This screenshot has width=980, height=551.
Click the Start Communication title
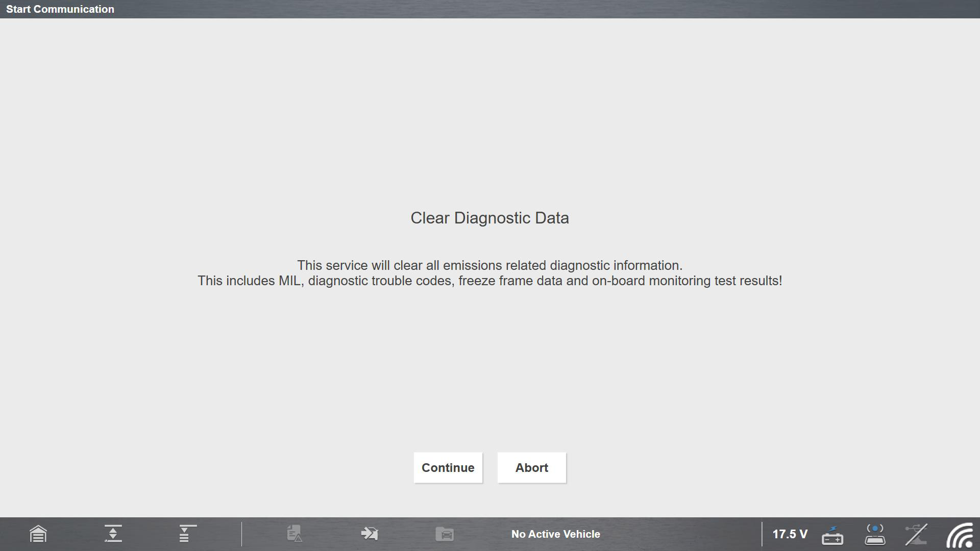pyautogui.click(x=60, y=9)
